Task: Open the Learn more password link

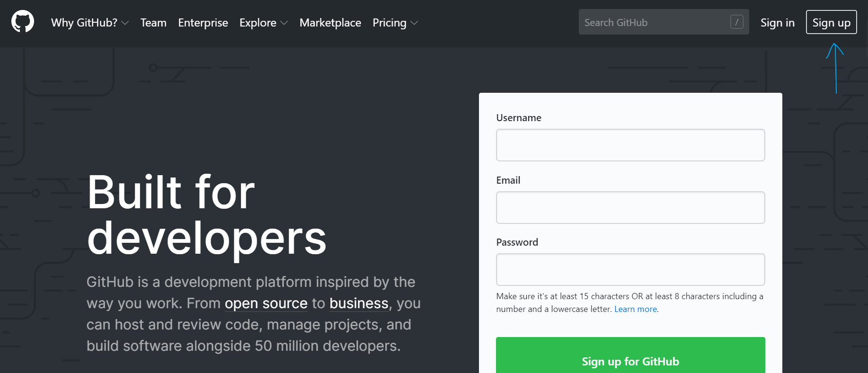Action: (635, 309)
